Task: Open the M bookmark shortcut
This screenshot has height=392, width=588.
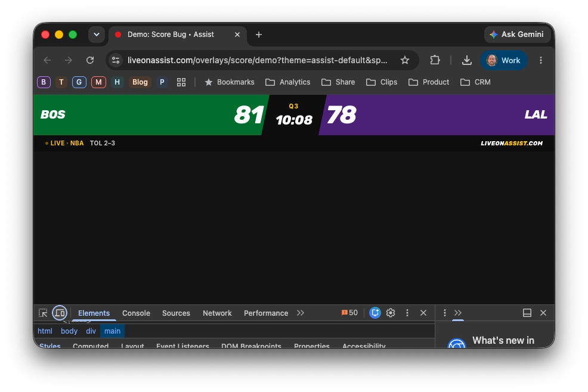Action: pos(98,82)
